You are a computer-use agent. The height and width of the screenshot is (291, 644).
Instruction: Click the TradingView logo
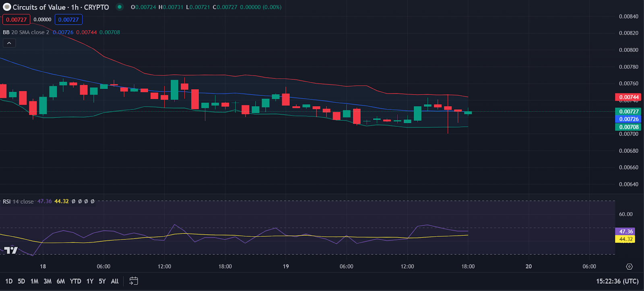click(11, 250)
